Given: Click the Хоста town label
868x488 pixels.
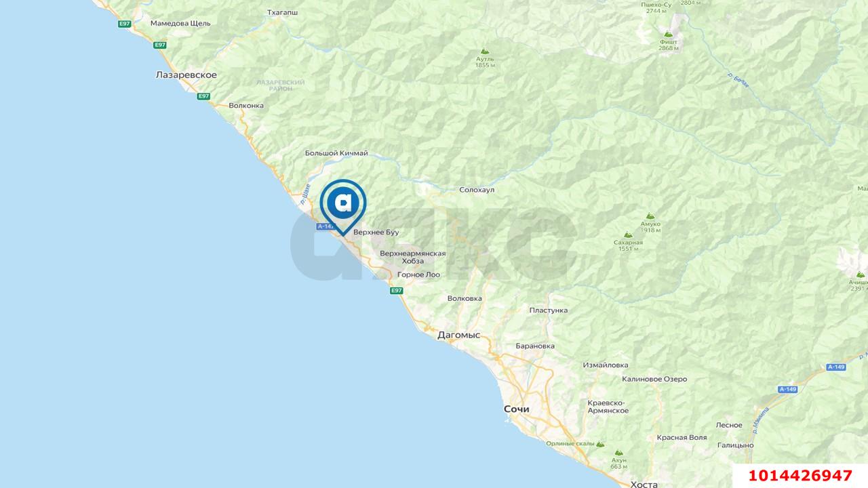Looking at the screenshot, I should 644,484.
